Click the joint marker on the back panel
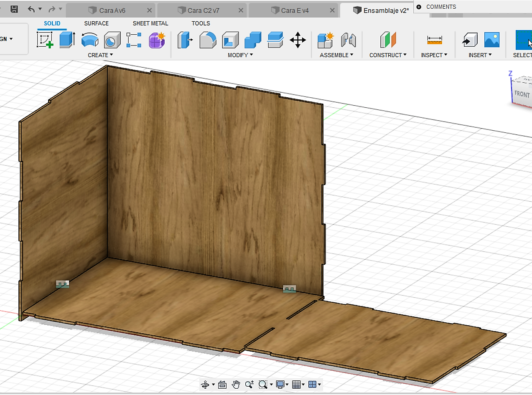 click(289, 289)
